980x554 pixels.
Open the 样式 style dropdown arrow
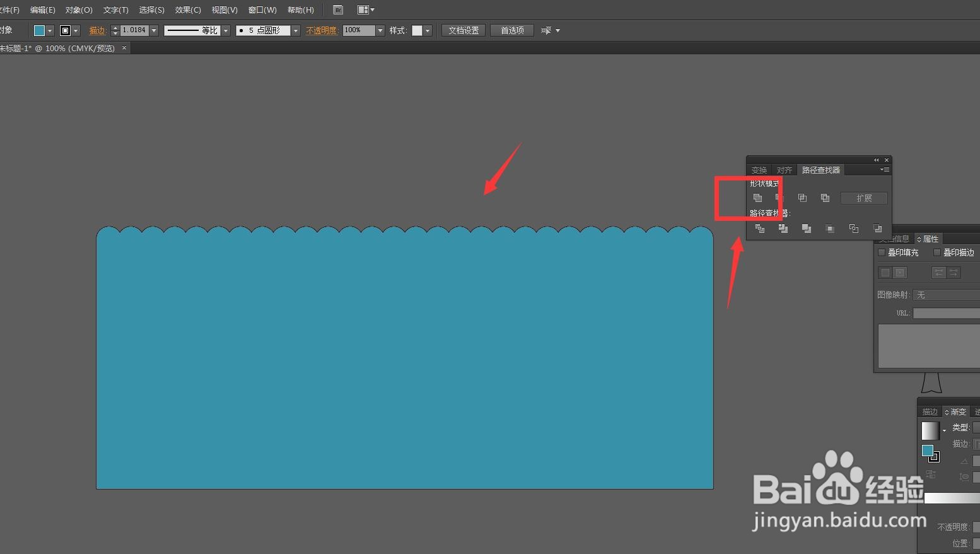[x=428, y=30]
